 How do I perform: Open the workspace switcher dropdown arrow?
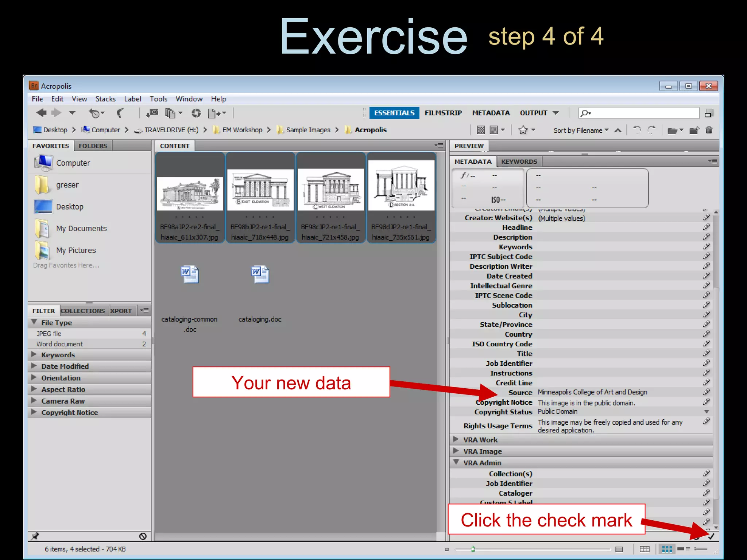click(556, 113)
